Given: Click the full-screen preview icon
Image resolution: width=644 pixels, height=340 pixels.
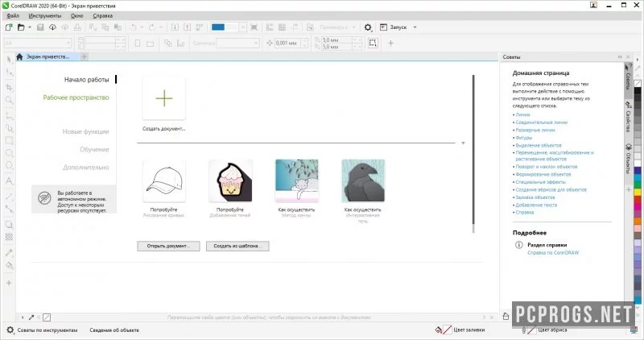Looking at the screenshot, I should tap(254, 27).
